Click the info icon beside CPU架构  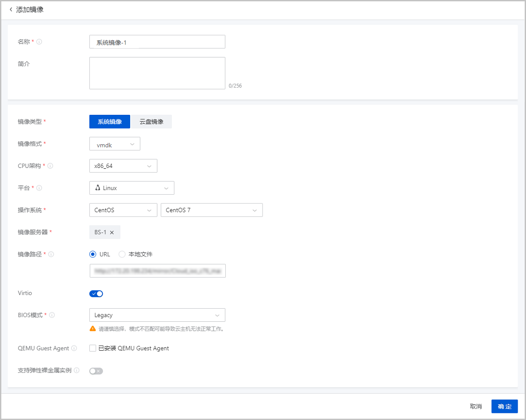pos(50,166)
